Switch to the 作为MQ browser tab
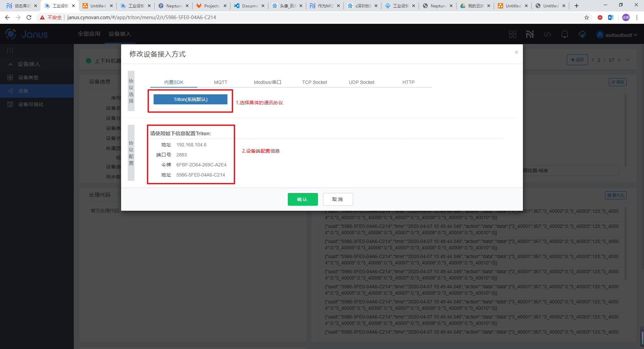This screenshot has height=349, width=644. (324, 6)
